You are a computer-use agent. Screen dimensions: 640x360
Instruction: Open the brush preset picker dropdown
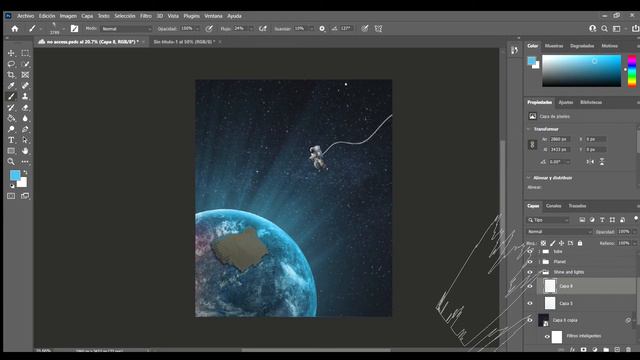coord(63,29)
